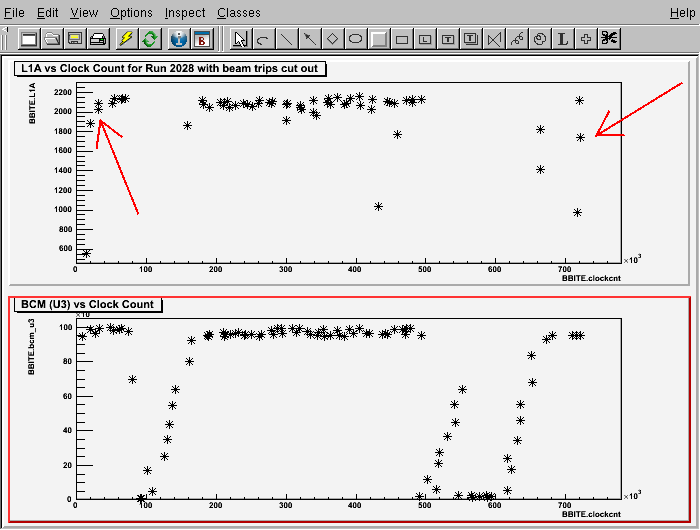Select the Latex text tool

[x=563, y=39]
